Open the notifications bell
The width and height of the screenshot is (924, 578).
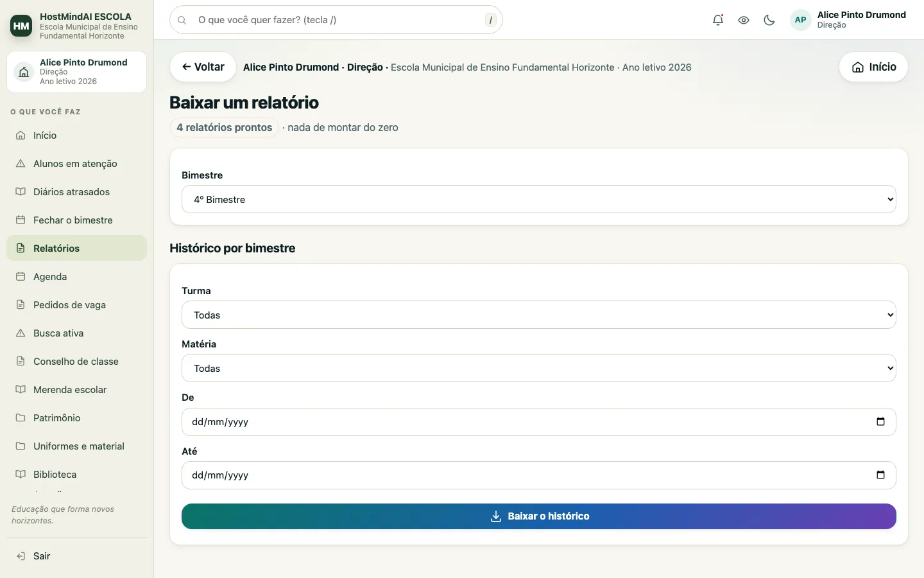point(718,20)
